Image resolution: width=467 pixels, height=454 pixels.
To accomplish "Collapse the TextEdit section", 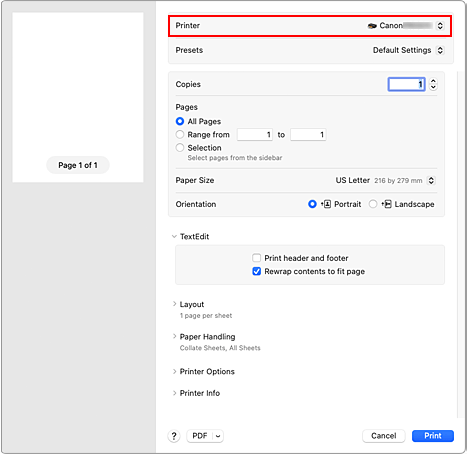I will coord(174,236).
